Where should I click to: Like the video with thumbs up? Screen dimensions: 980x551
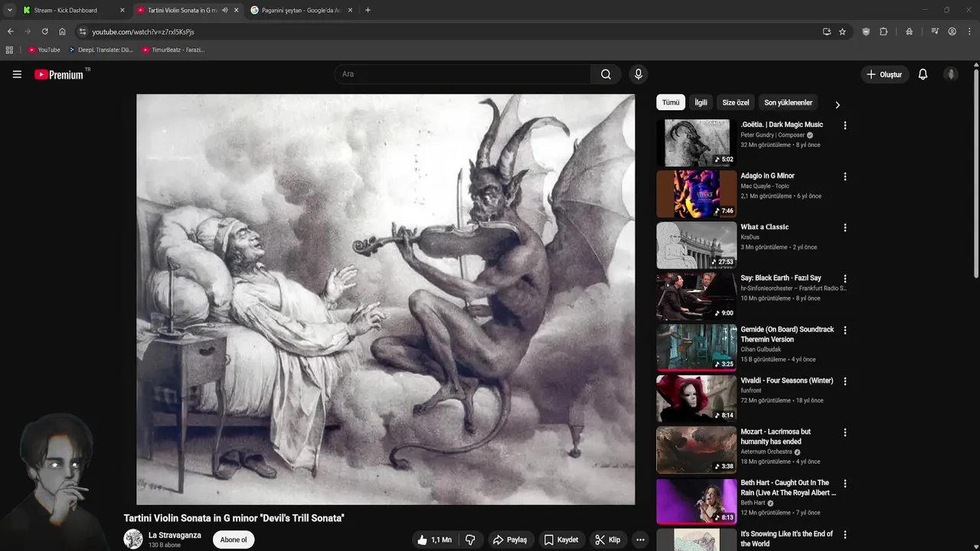tap(434, 540)
